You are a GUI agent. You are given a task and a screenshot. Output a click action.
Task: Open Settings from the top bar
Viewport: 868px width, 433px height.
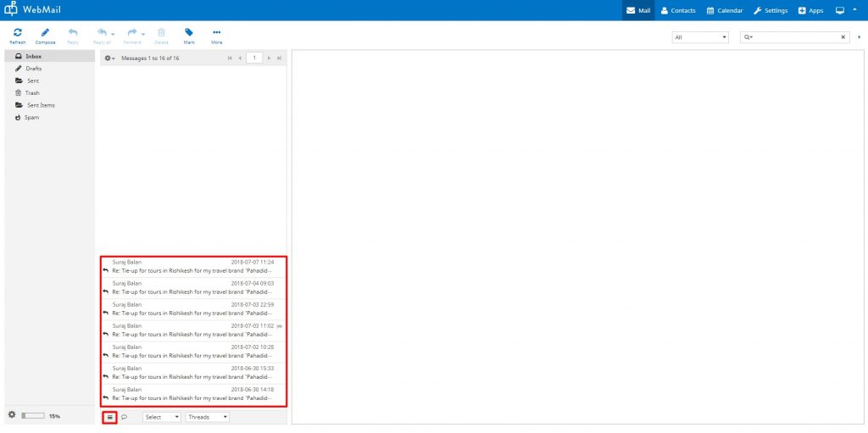pyautogui.click(x=771, y=10)
